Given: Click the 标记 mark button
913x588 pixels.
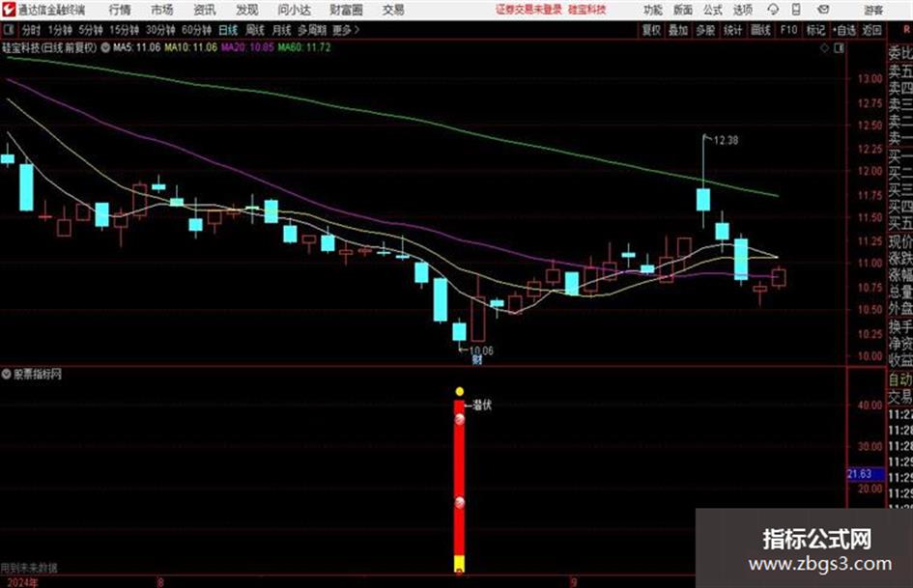Looking at the screenshot, I should pos(815,30).
